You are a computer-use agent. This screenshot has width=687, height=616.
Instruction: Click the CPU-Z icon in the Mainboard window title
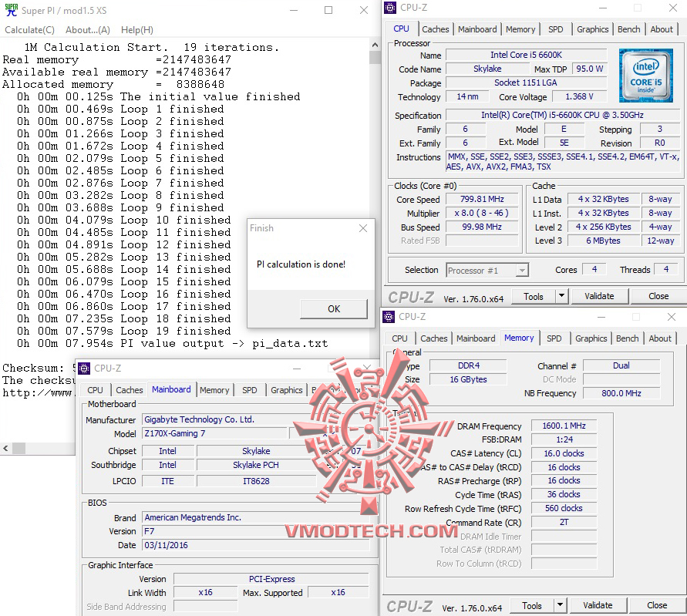coord(84,368)
